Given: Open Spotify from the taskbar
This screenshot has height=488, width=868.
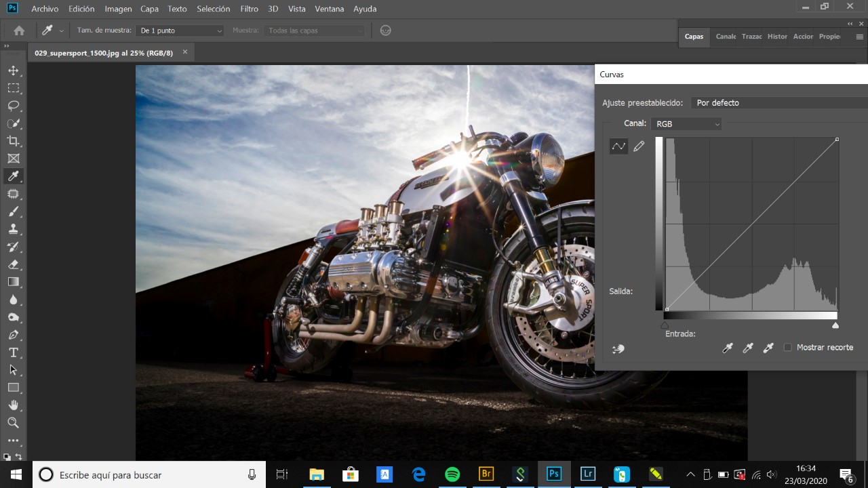Looking at the screenshot, I should 452,474.
